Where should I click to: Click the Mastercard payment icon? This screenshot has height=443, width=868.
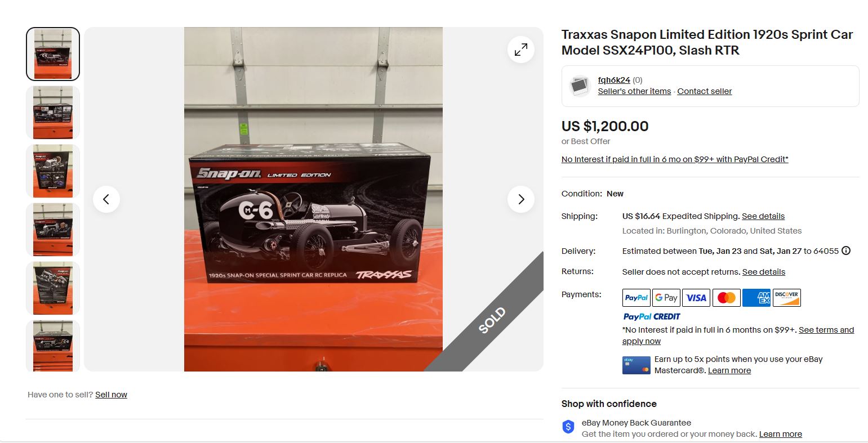pos(727,298)
